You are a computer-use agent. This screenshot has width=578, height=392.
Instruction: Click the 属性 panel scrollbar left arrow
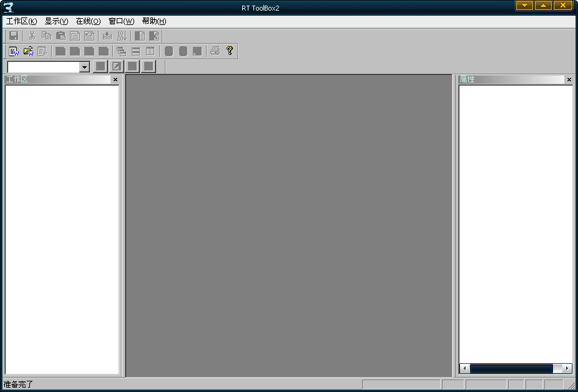464,368
